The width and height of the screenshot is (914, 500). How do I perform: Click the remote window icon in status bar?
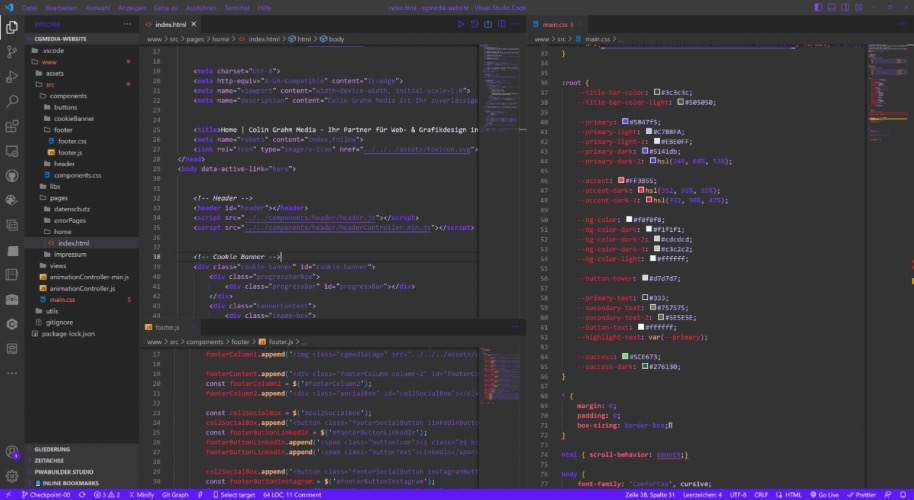8,495
